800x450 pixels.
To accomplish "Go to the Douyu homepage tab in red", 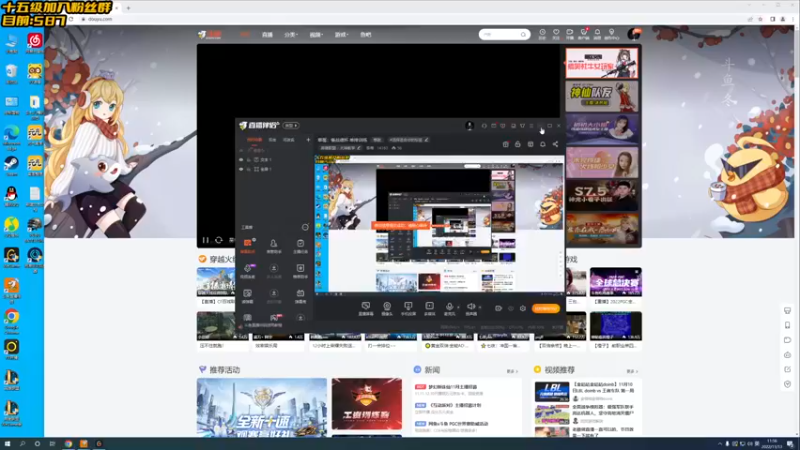I will coord(245,35).
